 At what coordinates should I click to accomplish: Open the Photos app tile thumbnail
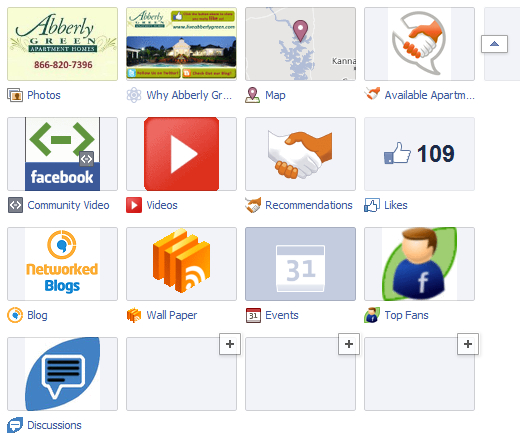[x=62, y=44]
